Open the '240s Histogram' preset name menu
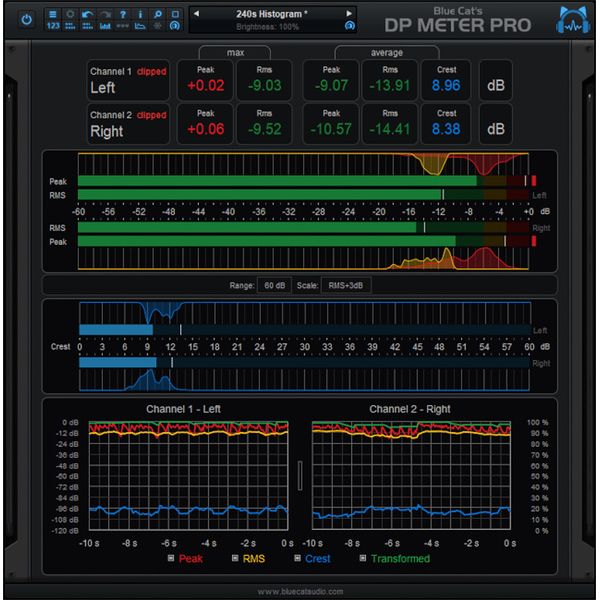The width and height of the screenshot is (600, 600). (x=272, y=14)
